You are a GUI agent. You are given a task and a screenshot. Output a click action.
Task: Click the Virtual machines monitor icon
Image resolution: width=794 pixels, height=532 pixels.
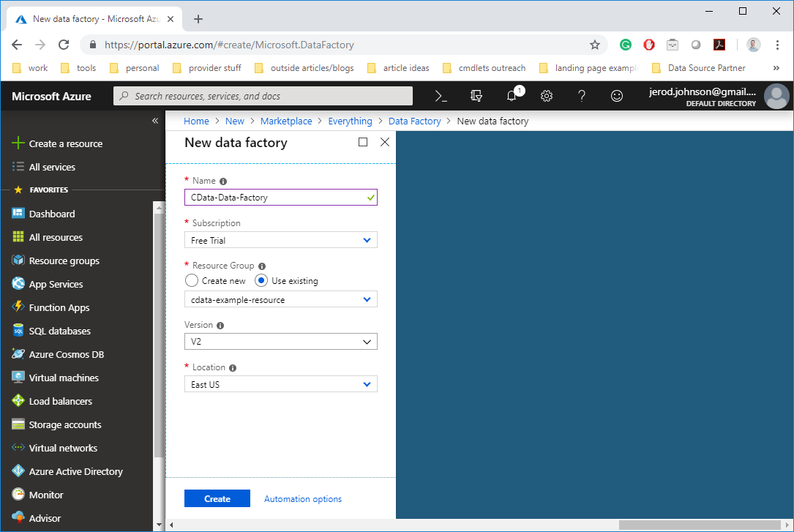click(x=18, y=377)
